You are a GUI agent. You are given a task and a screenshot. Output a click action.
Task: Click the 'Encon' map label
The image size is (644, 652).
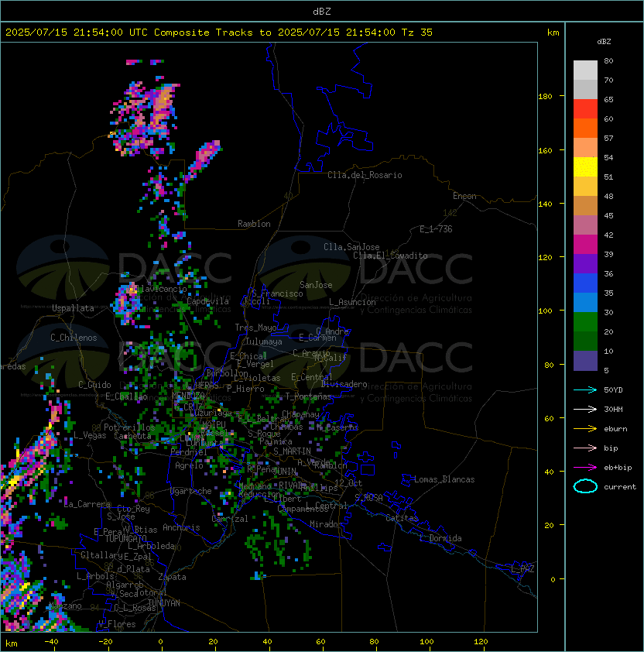pyautogui.click(x=464, y=196)
